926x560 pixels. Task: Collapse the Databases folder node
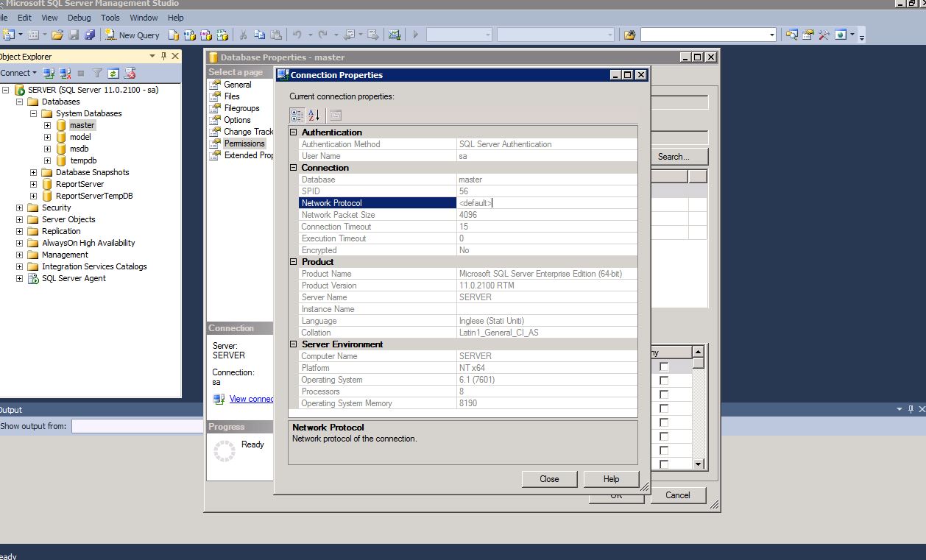20,102
